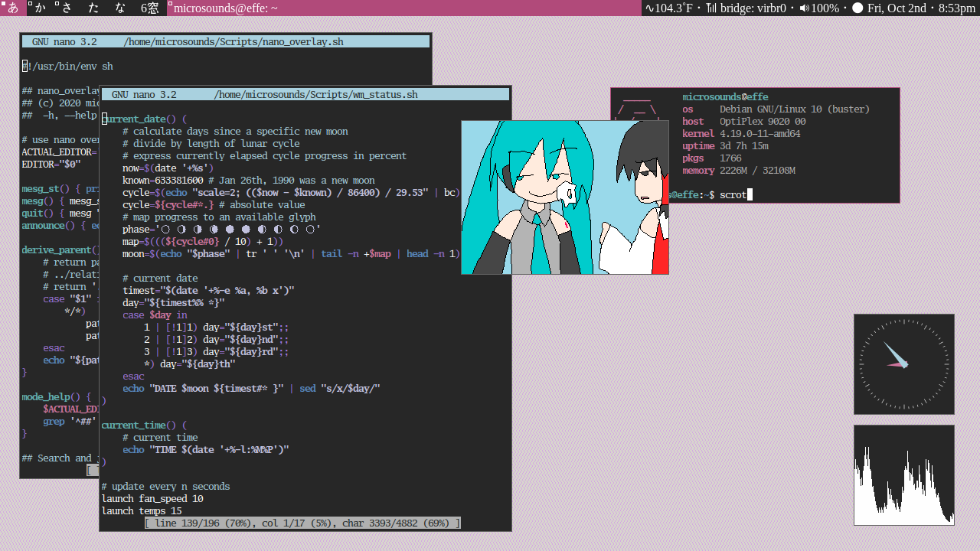
Task: Switch to workspace tag か
Action: click(x=41, y=8)
